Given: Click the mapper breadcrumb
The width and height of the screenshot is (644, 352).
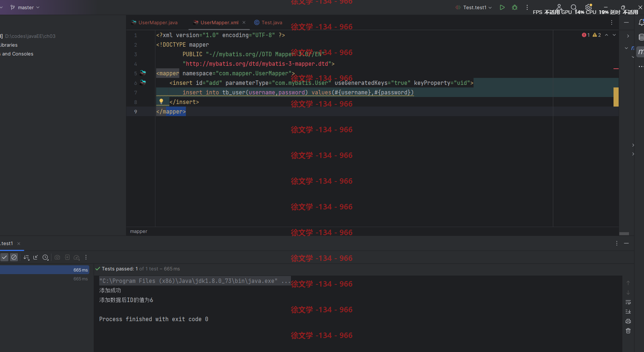Looking at the screenshot, I should click(138, 231).
